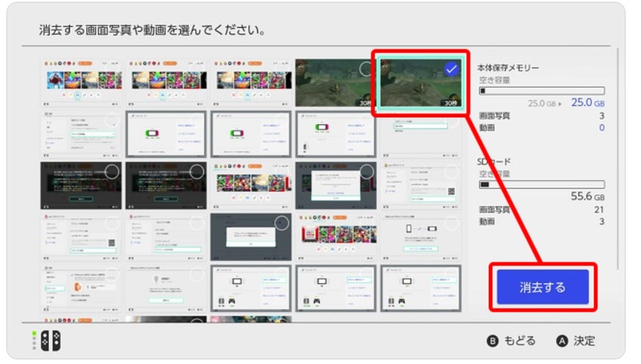This screenshot has width=641, height=364.
Task: Tick the circle on the unselected 30秒 video
Action: coord(365,69)
